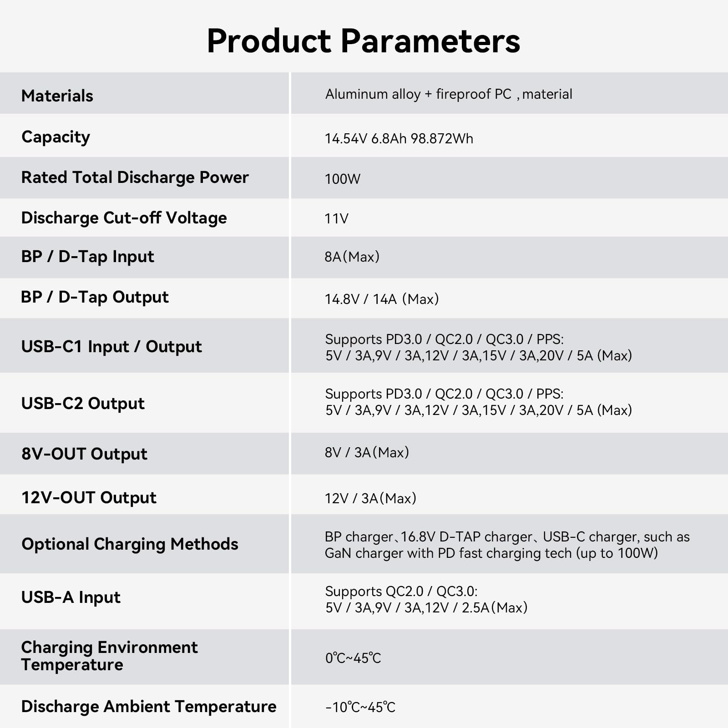The width and height of the screenshot is (728, 728).
Task: Select the Capacity row label
Action: [56, 137]
